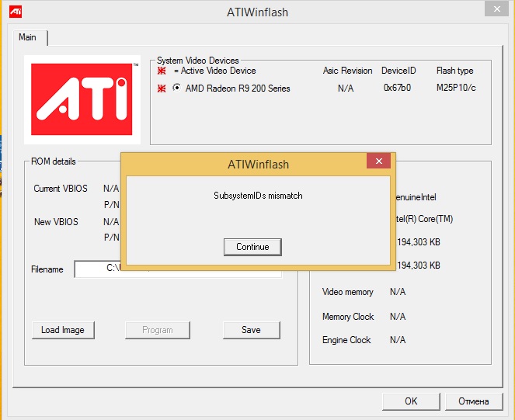Image resolution: width=515 pixels, height=420 pixels.
Task: Close the SubsystemIDs mismatch popup with X
Action: pyautogui.click(x=379, y=161)
